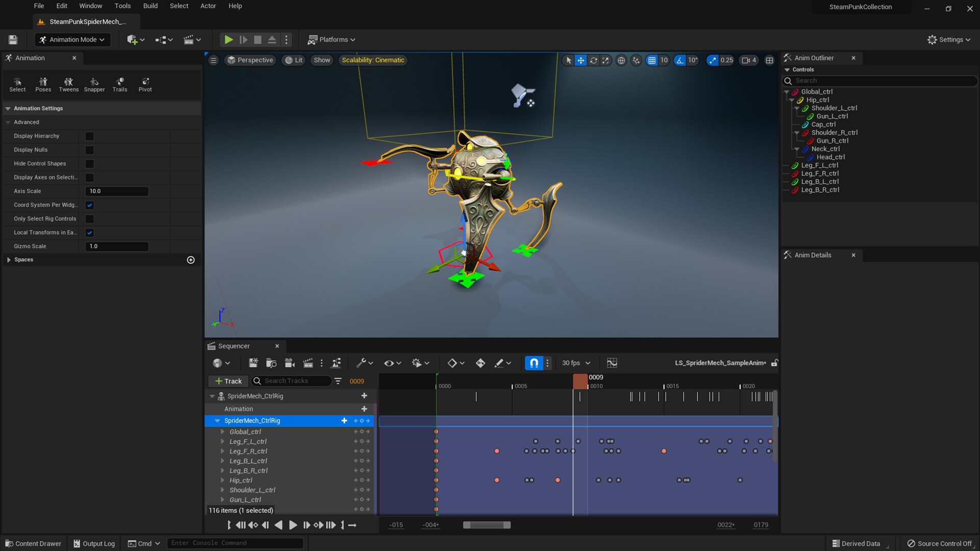Click the Add Track button

(x=228, y=381)
